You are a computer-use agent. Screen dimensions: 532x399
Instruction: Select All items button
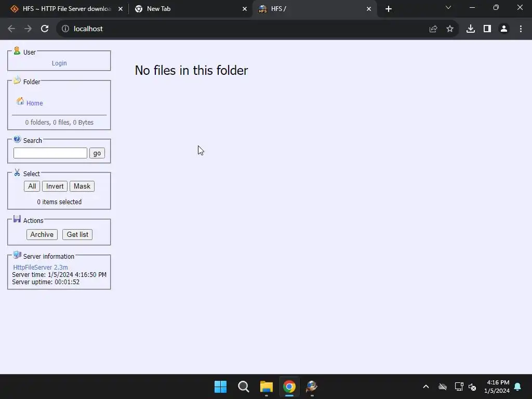[x=32, y=187]
